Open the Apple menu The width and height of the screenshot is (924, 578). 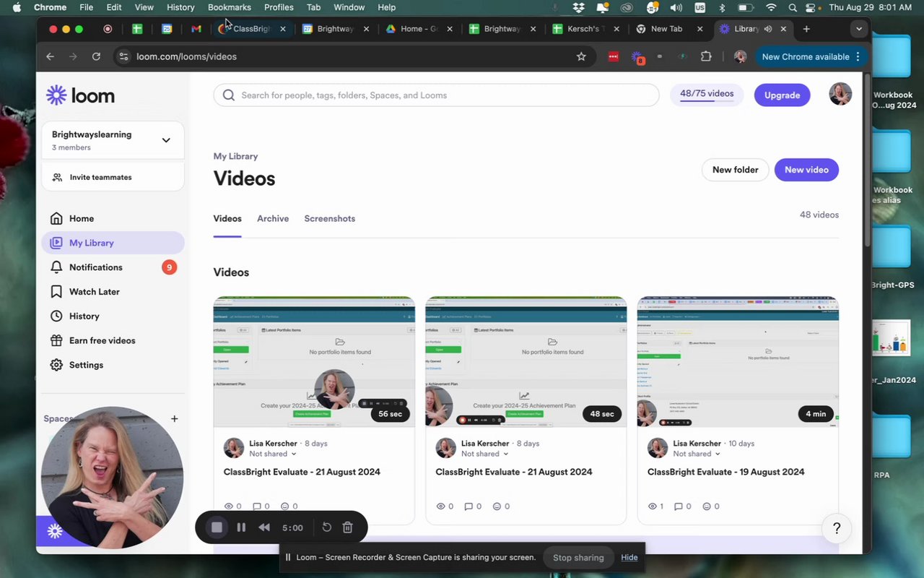17,7
